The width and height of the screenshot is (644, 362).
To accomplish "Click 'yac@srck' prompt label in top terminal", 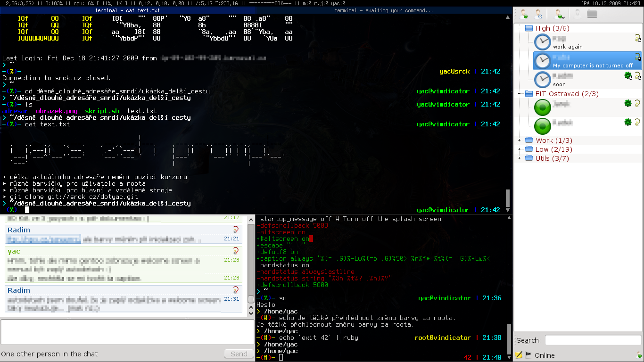I will pyautogui.click(x=454, y=72).
